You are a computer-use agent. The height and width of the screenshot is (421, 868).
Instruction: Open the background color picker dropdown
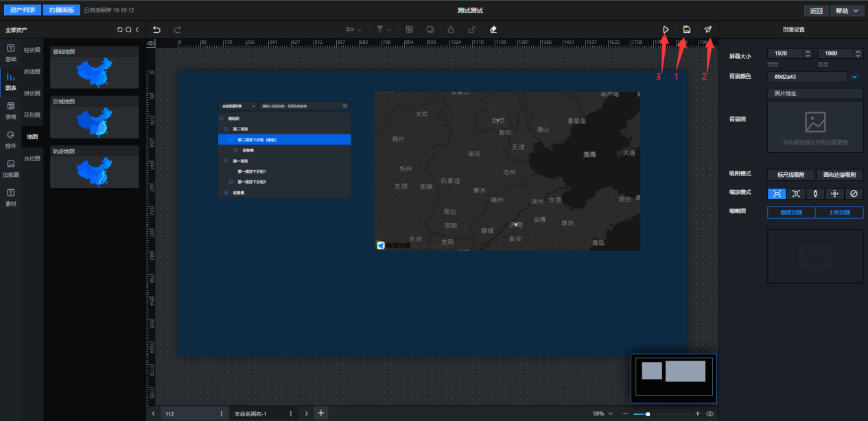point(855,77)
